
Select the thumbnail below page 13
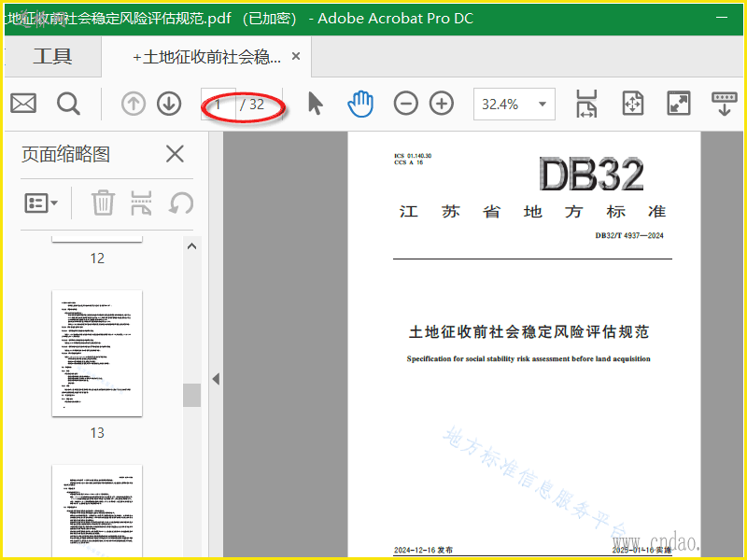pyautogui.click(x=97, y=511)
